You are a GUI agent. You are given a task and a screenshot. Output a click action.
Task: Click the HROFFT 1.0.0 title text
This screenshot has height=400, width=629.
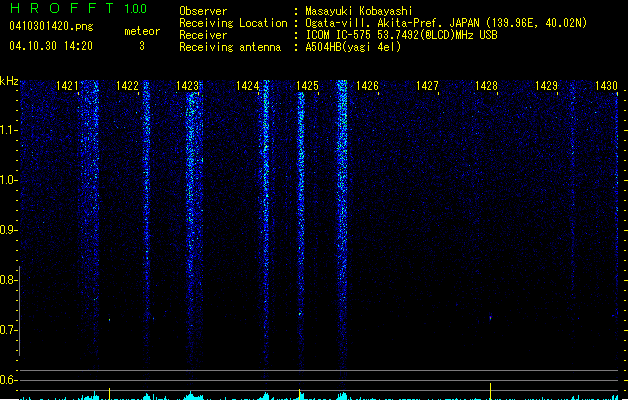pos(78,8)
